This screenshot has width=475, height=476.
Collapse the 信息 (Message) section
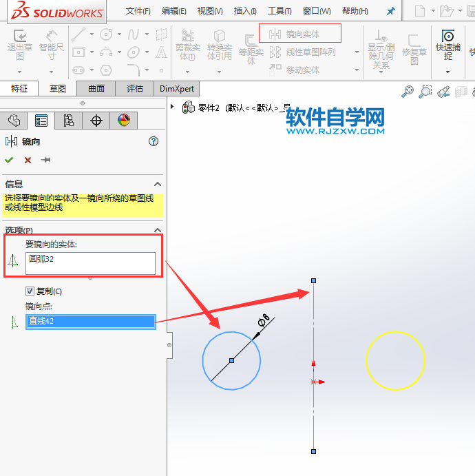[158, 184]
